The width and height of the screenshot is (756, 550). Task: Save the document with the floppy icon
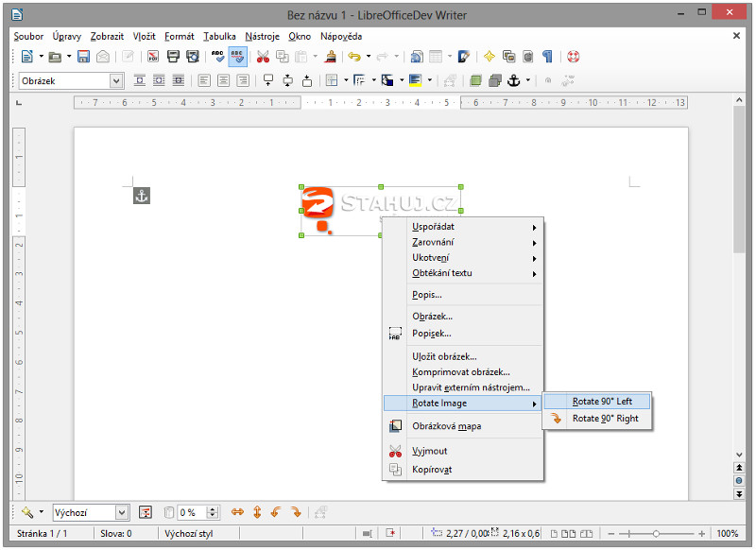(x=83, y=57)
